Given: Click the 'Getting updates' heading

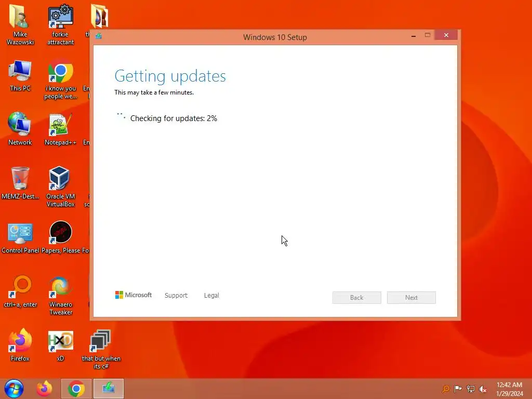Looking at the screenshot, I should point(170,76).
